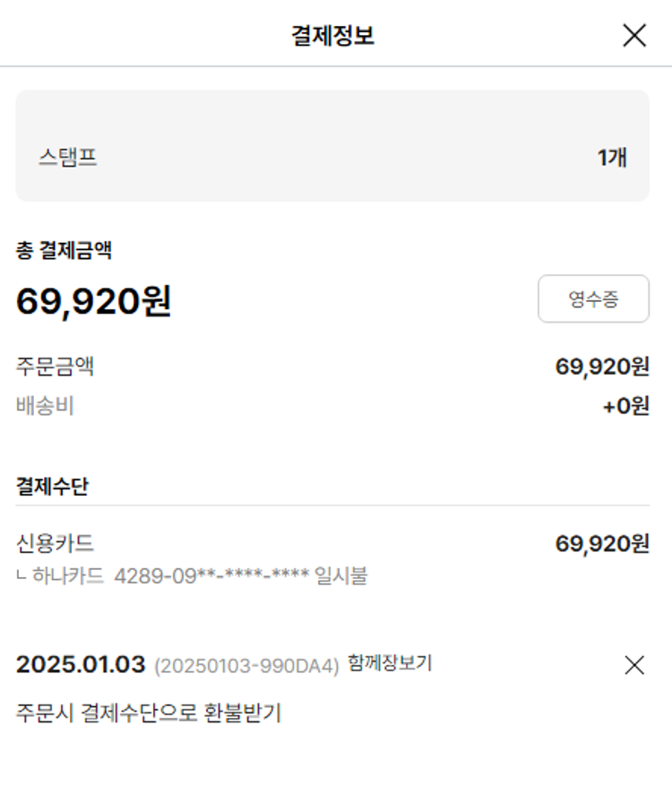Click the 신용카드 payment method label

click(56, 542)
